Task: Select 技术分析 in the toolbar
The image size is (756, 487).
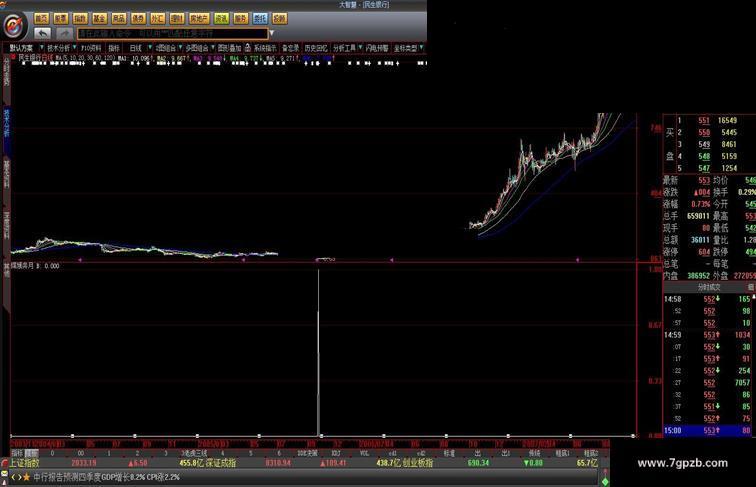Action: tap(59, 48)
